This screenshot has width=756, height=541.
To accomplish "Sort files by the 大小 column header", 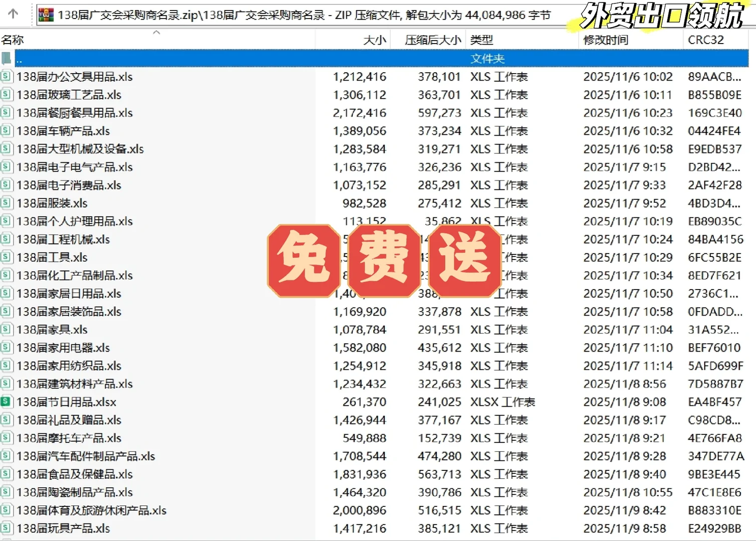I will pos(375,40).
